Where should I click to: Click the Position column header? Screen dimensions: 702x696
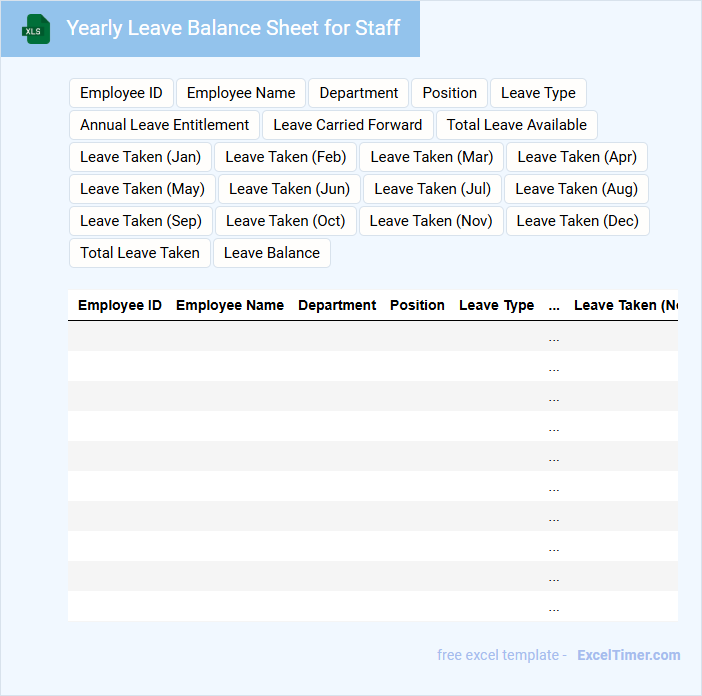(x=417, y=305)
